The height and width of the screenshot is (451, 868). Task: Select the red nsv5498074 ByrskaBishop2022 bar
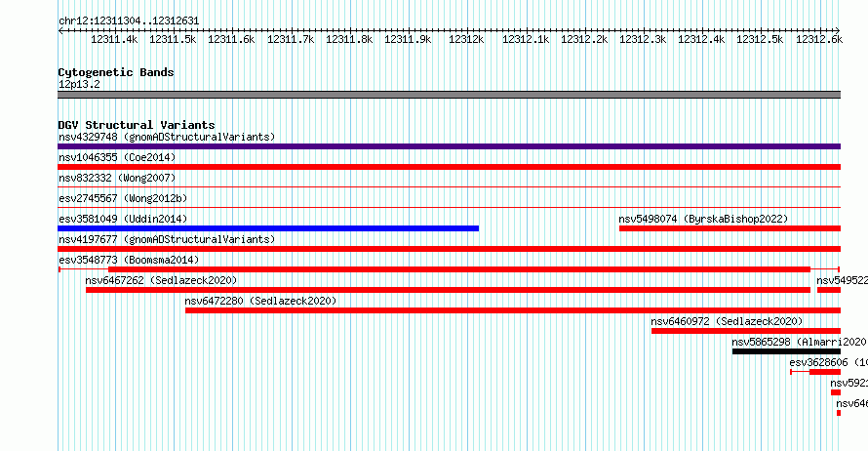point(730,228)
